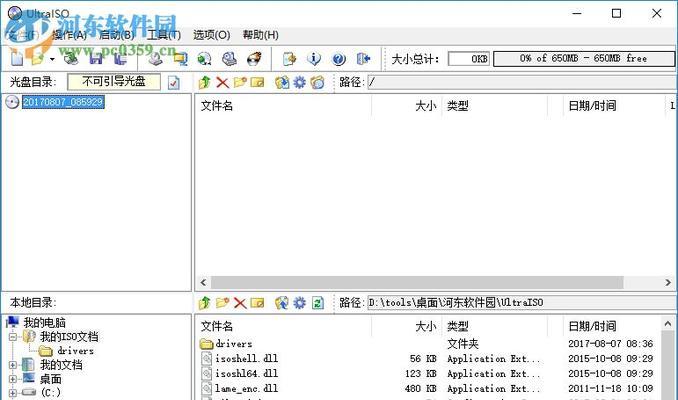Viewport: 678px width, 400px height.
Task: Click the image path field showing /
Action: 522,82
